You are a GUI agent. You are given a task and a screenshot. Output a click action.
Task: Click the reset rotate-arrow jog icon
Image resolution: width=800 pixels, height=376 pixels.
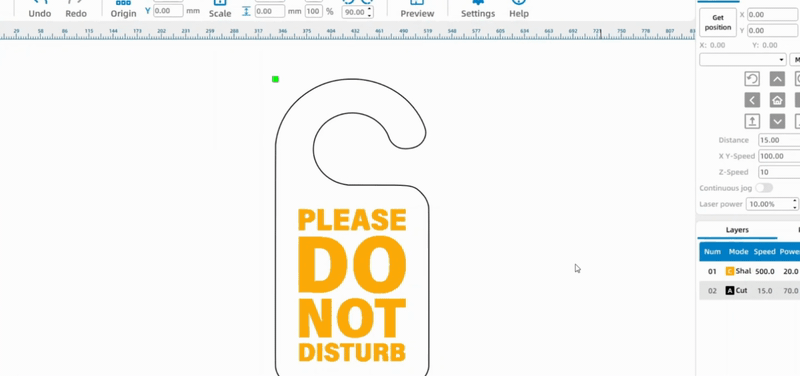point(752,79)
